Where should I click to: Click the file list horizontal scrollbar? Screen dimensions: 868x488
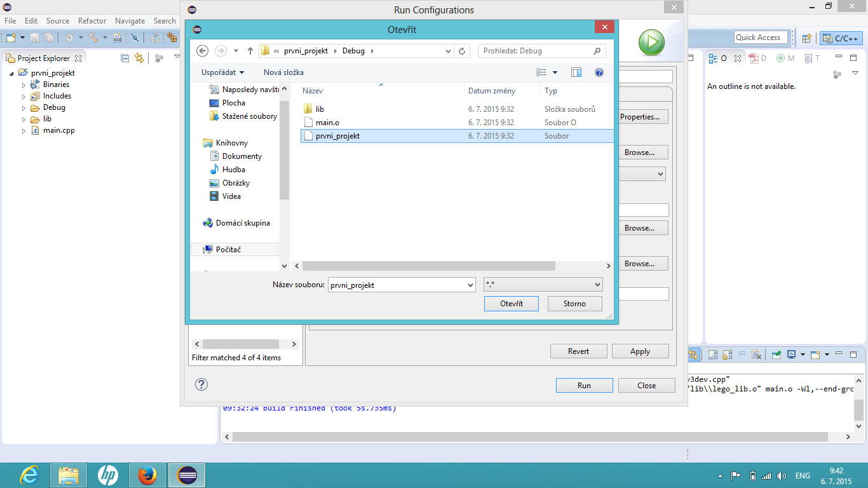tap(429, 266)
